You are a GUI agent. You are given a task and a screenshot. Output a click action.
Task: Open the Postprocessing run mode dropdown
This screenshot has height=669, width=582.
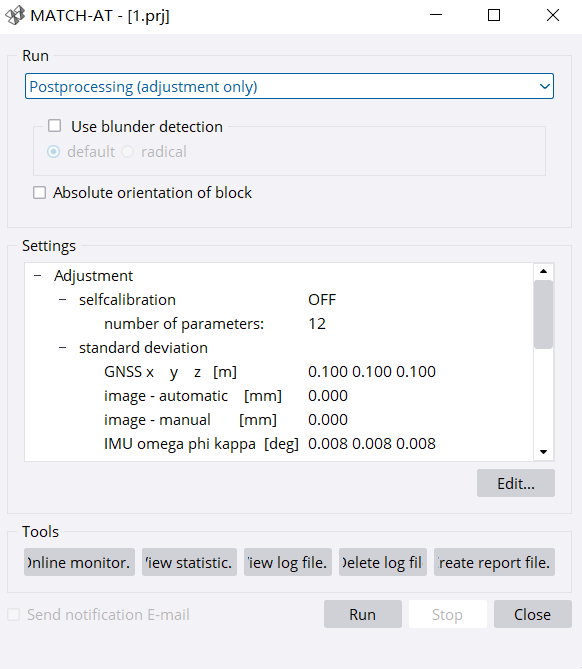pos(289,86)
